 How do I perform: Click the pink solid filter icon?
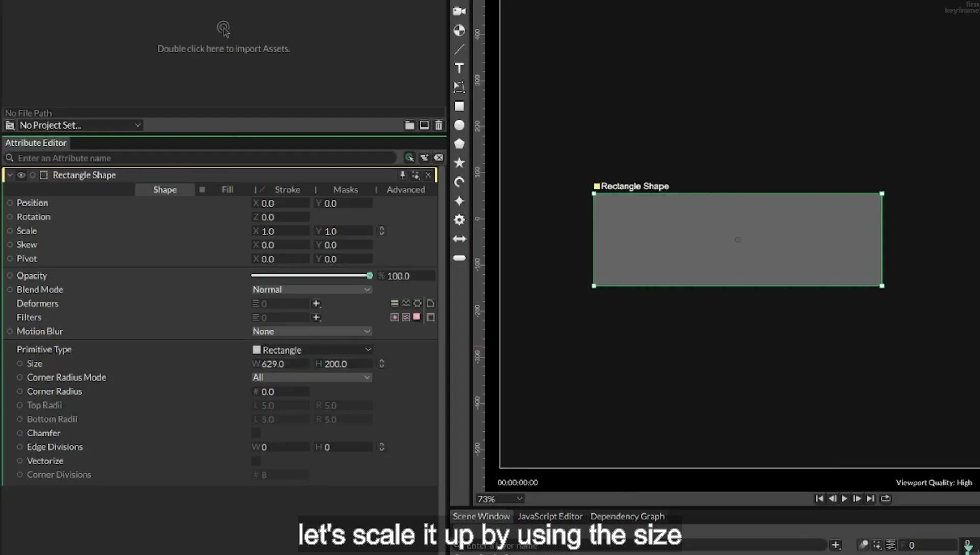tap(416, 317)
